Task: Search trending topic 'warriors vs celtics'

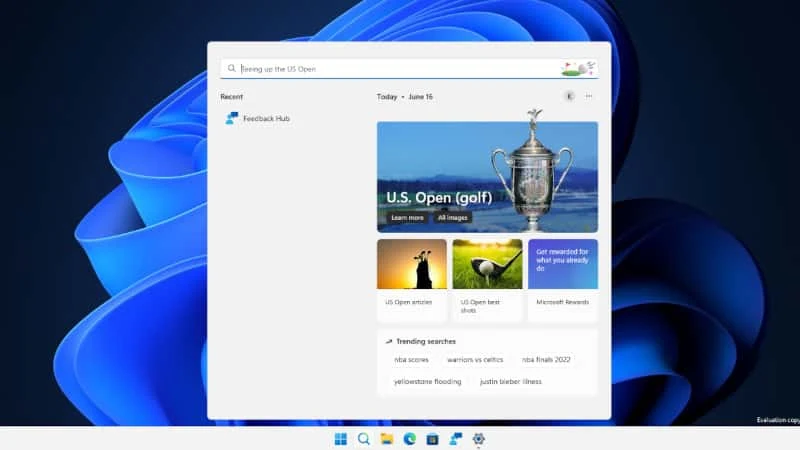Action: coord(475,360)
